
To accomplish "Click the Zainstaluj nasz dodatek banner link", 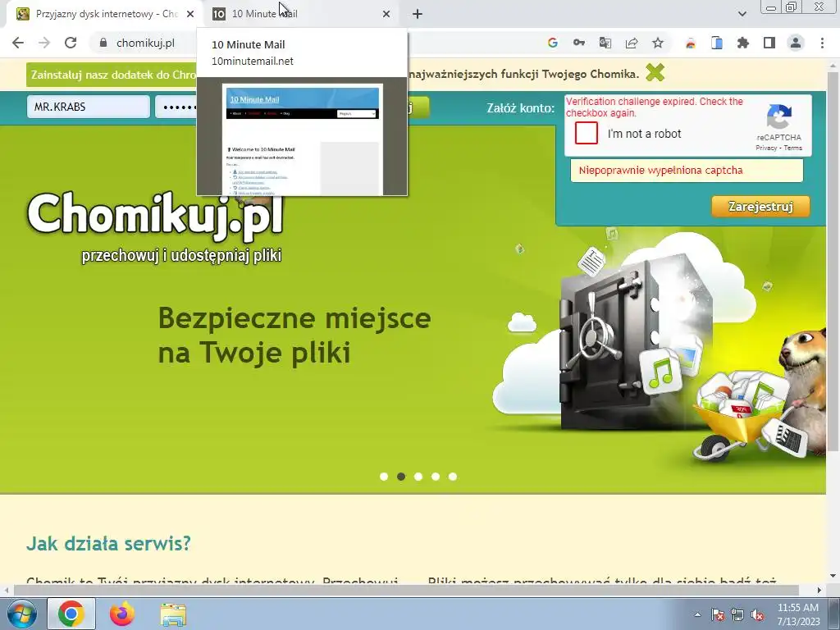I will [113, 75].
